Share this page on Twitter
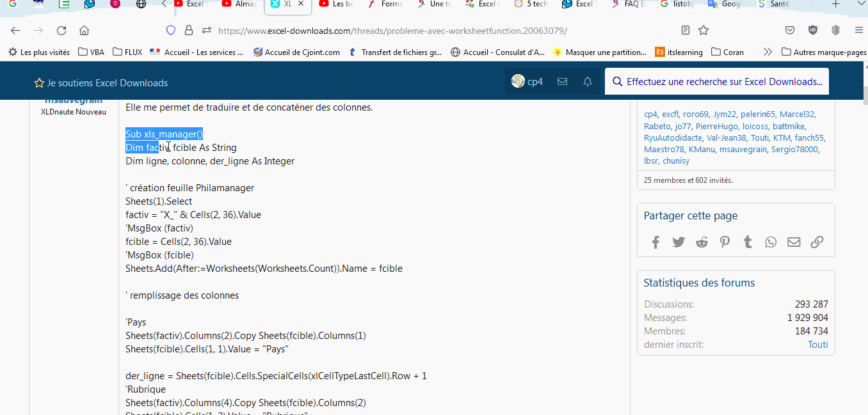This screenshot has height=415, width=868. point(679,242)
